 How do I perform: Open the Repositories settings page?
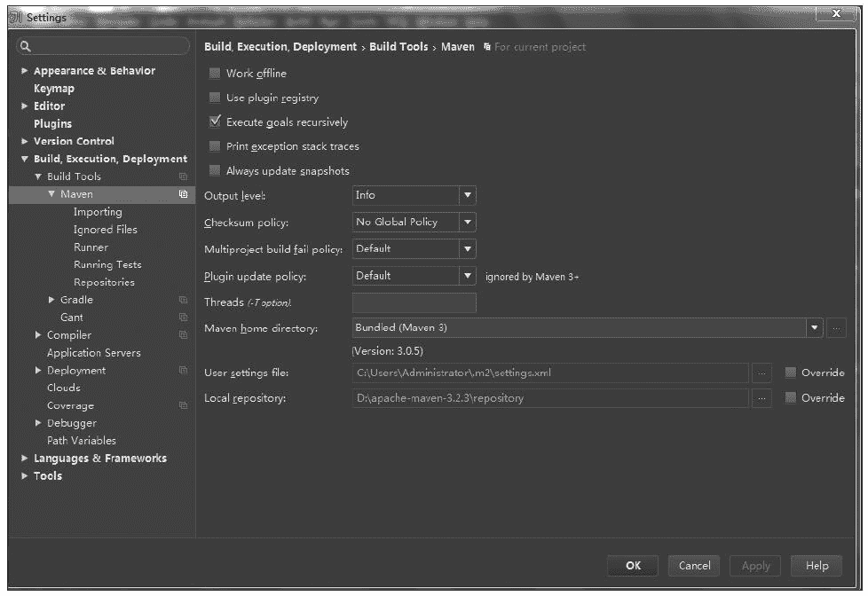[x=104, y=282]
